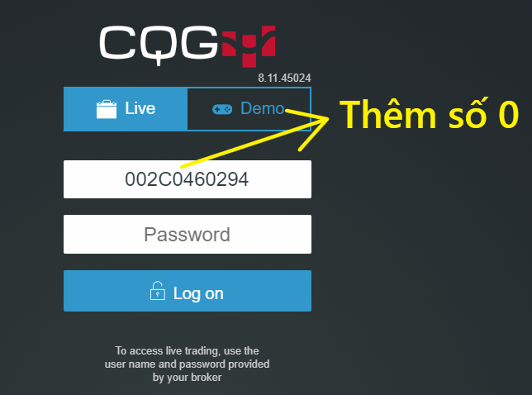The height and width of the screenshot is (395, 532).
Task: Click the white CQG lettering in logo
Action: click(159, 45)
